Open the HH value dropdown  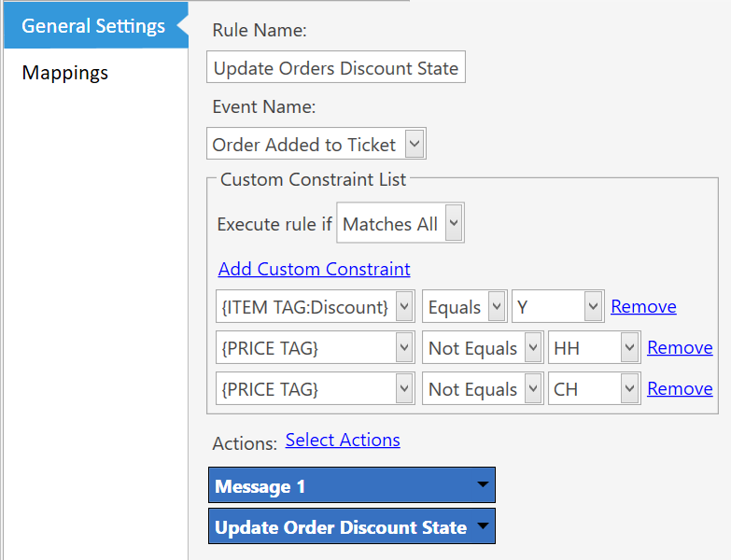click(594, 348)
